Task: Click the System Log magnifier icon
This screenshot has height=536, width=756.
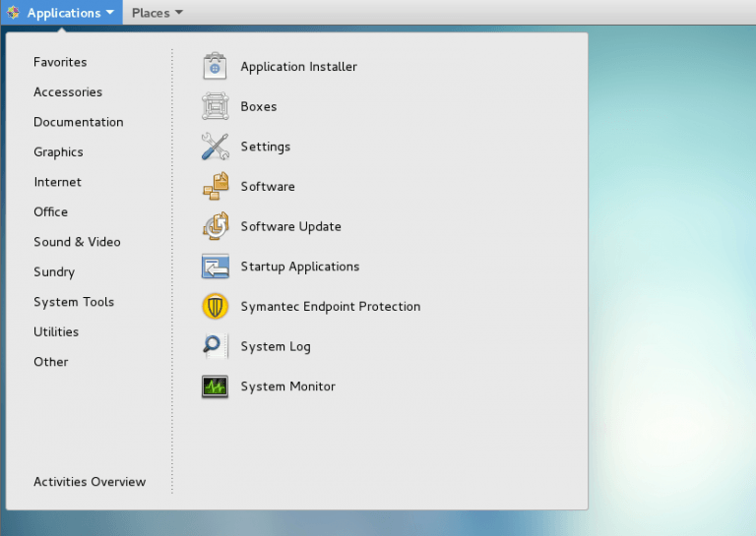Action: click(x=215, y=346)
